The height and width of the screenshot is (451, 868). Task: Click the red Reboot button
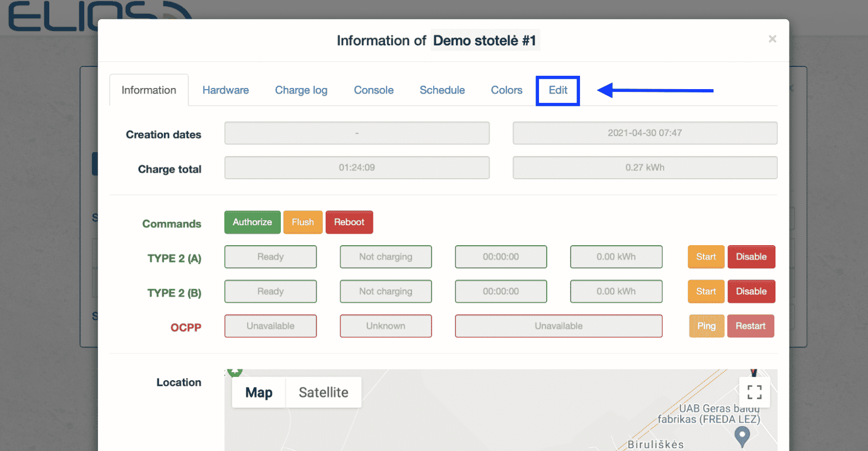tap(349, 222)
